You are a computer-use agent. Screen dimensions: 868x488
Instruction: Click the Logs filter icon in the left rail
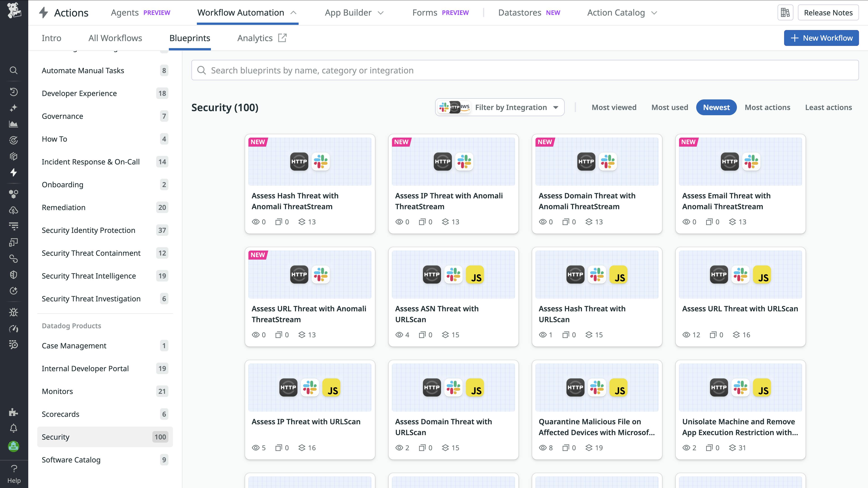[x=14, y=226]
